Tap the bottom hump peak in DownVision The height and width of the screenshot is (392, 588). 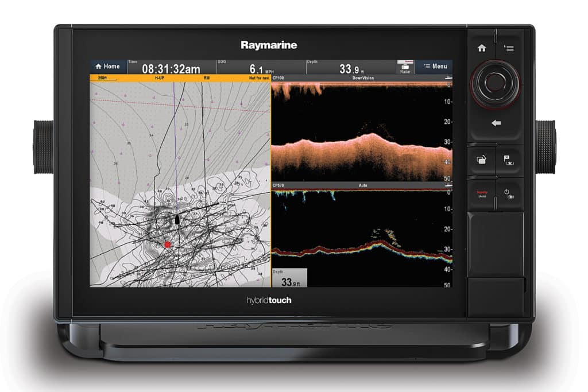click(372, 135)
